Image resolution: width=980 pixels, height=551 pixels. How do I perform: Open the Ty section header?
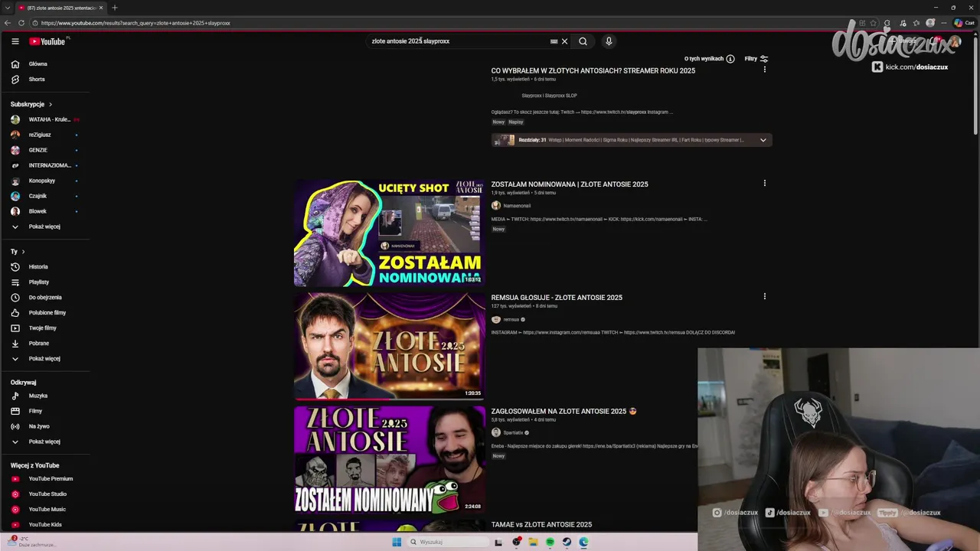coord(18,252)
